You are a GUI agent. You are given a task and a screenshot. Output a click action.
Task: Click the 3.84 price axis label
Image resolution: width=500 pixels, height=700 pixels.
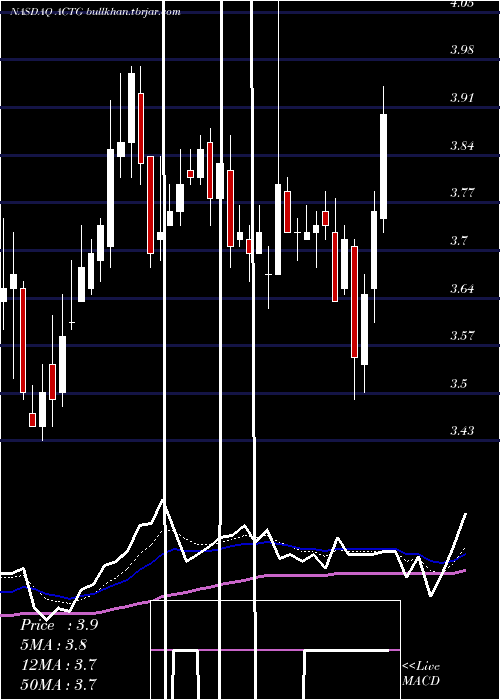point(462,145)
